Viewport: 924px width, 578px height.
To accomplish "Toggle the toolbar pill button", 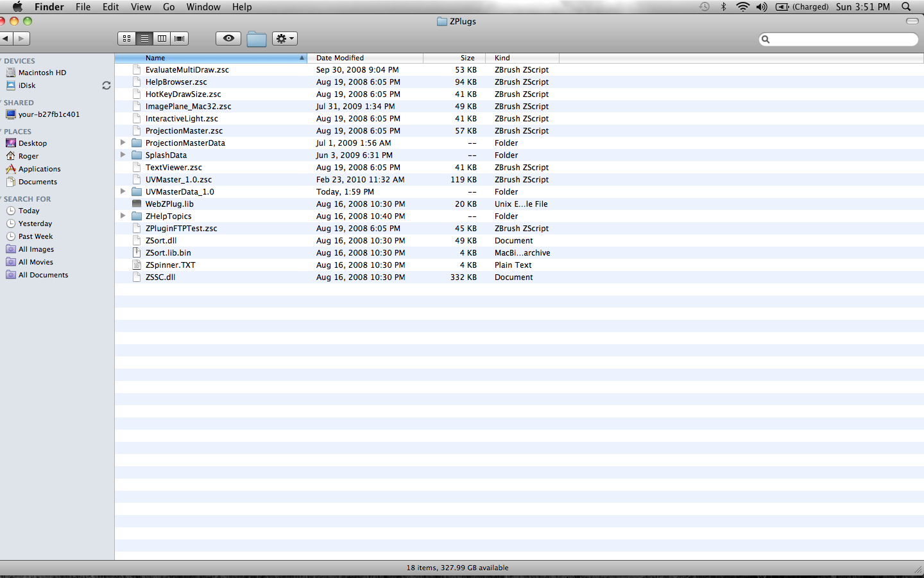I will pyautogui.click(x=912, y=21).
